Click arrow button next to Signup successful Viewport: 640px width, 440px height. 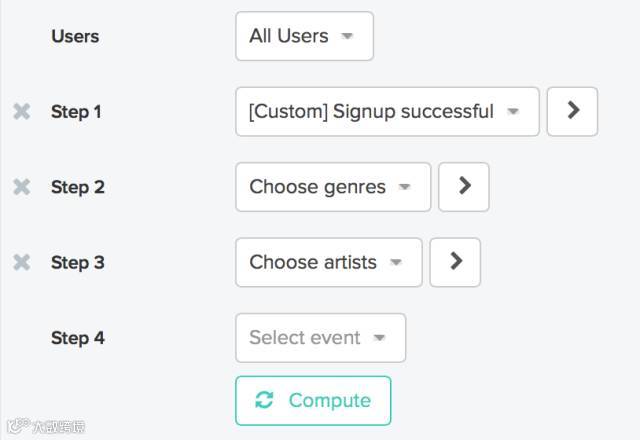click(x=573, y=111)
